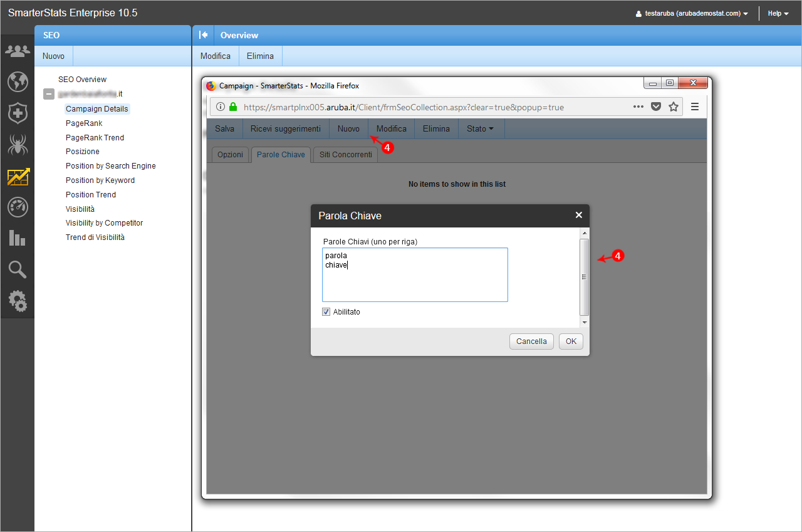
Task: Click the 'No items to show in this list' text
Action: 457,184
